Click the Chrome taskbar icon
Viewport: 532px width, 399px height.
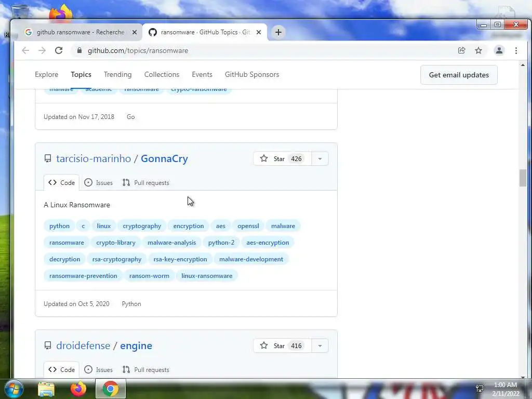pos(111,389)
